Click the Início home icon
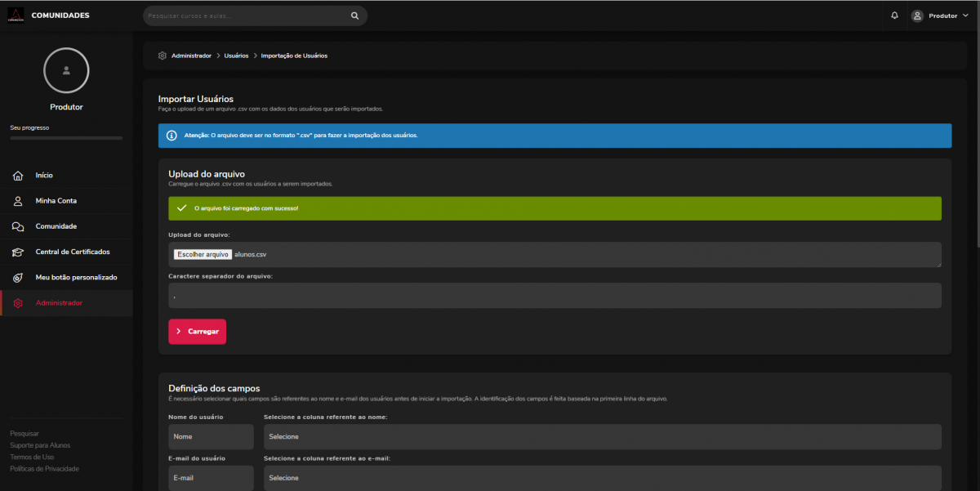This screenshot has width=980, height=491. point(18,176)
